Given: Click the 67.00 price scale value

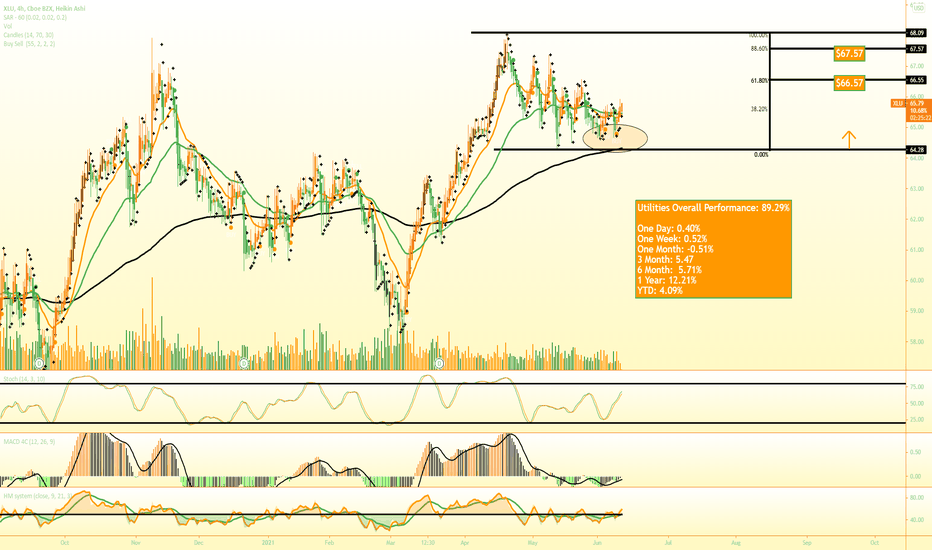Looking at the screenshot, I should point(916,66).
